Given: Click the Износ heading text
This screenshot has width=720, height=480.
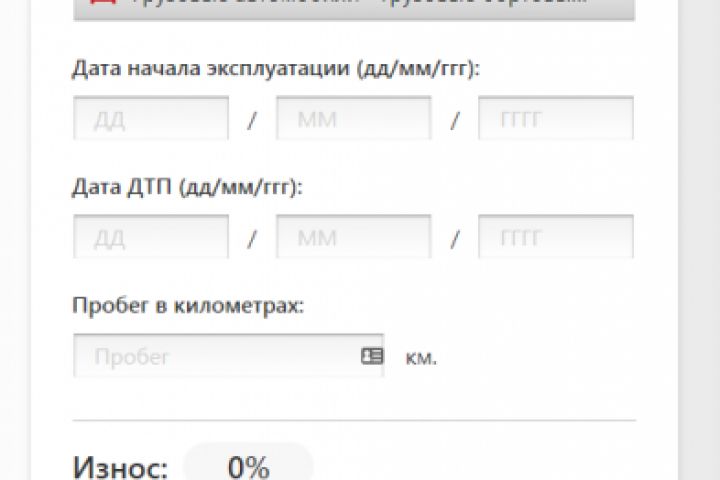Looking at the screenshot, I should pyautogui.click(x=120, y=468).
